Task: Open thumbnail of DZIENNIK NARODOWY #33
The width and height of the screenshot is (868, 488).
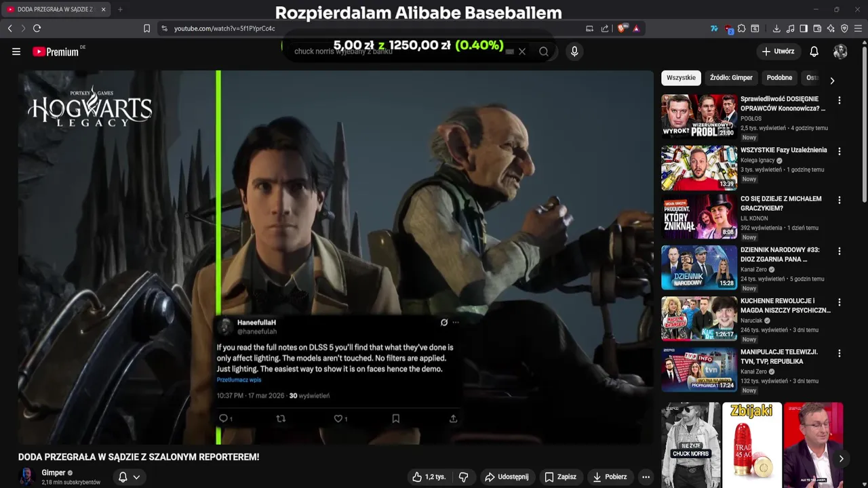Action: point(699,267)
